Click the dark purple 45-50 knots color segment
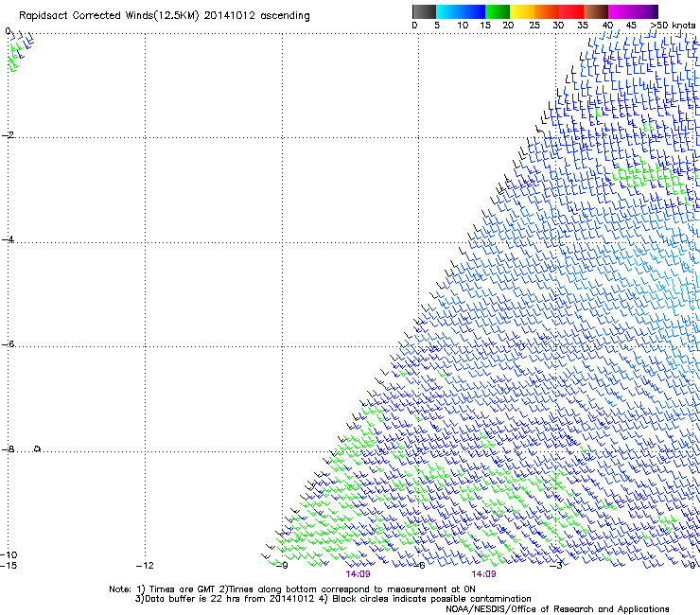Image resolution: width=700 pixels, height=615 pixels. 645,11
